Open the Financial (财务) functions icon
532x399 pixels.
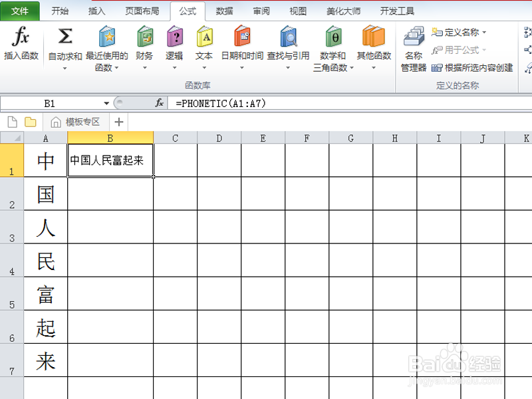click(x=145, y=36)
